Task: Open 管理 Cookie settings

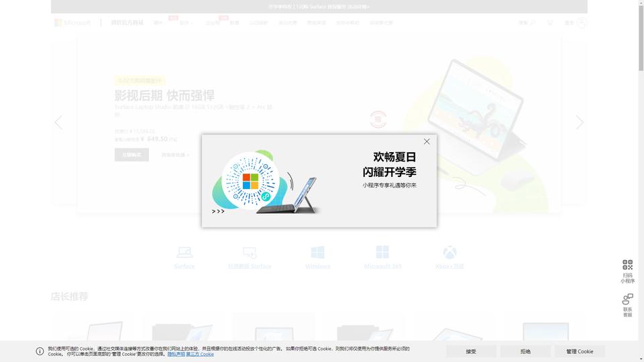Action: click(x=580, y=351)
